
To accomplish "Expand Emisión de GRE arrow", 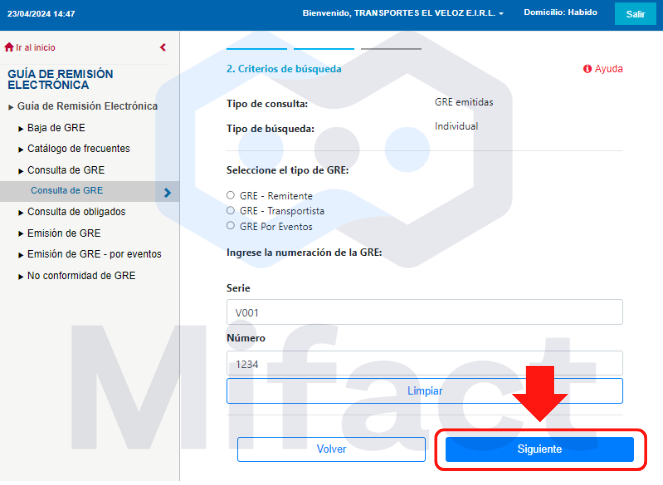I will coord(21,234).
